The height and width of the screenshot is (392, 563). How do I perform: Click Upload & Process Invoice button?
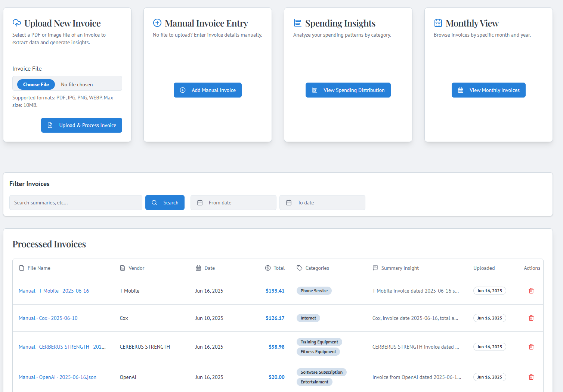pyautogui.click(x=81, y=125)
